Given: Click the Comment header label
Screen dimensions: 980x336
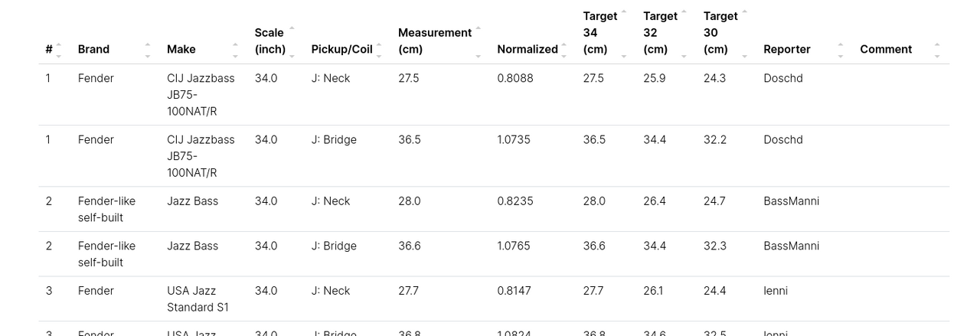Looking at the screenshot, I should click(x=886, y=50).
